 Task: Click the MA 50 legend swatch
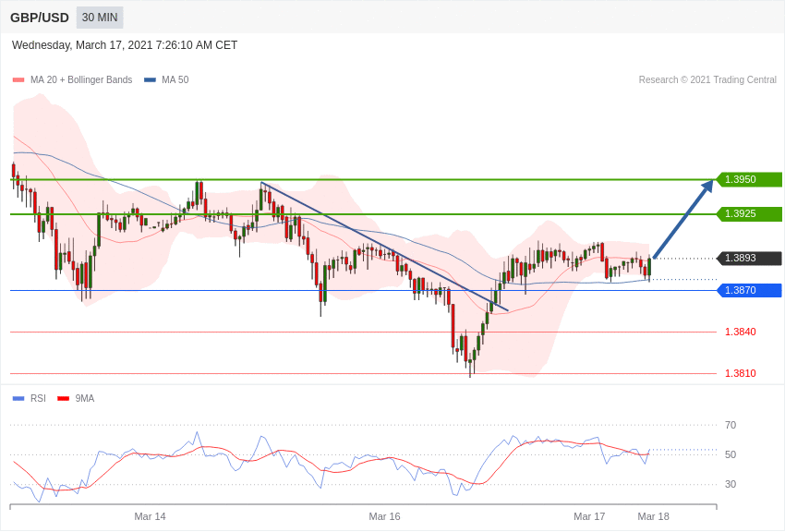click(151, 80)
